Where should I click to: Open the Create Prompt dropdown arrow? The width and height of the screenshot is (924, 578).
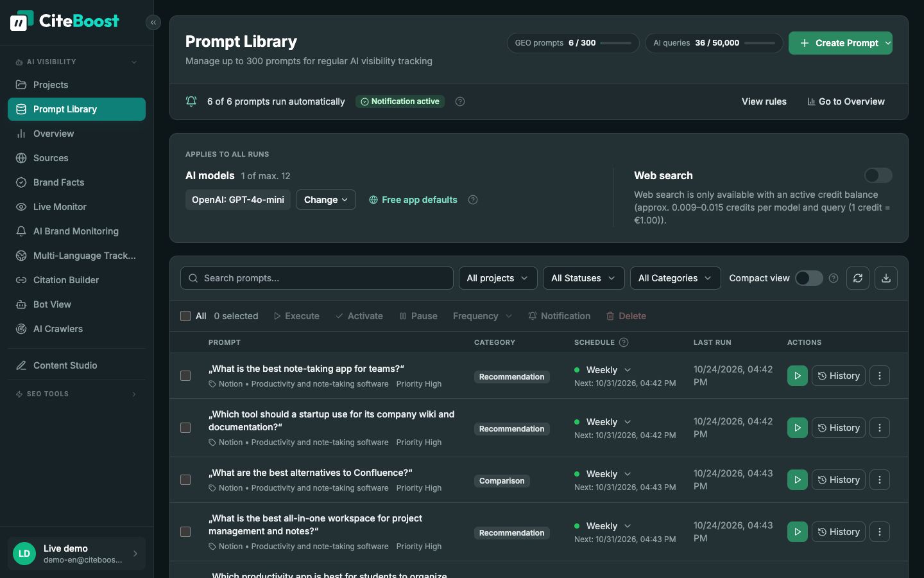(888, 43)
